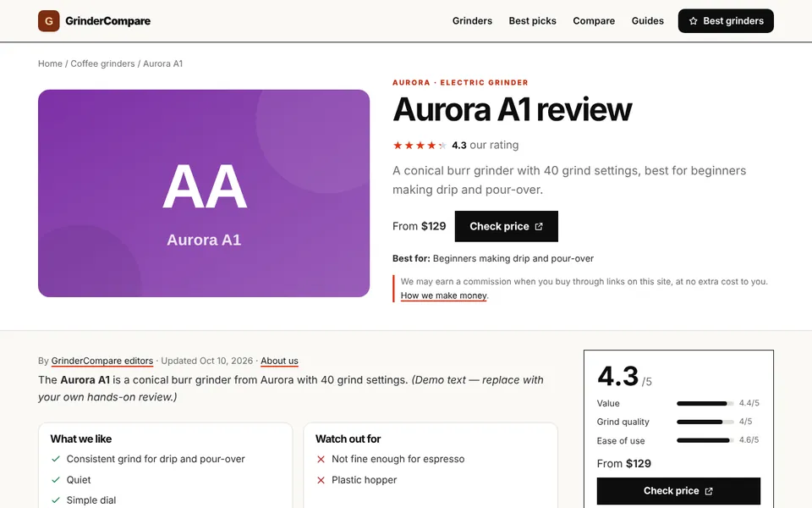Click the 4.4/5 Value score
Image resolution: width=812 pixels, height=508 pixels.
(749, 403)
